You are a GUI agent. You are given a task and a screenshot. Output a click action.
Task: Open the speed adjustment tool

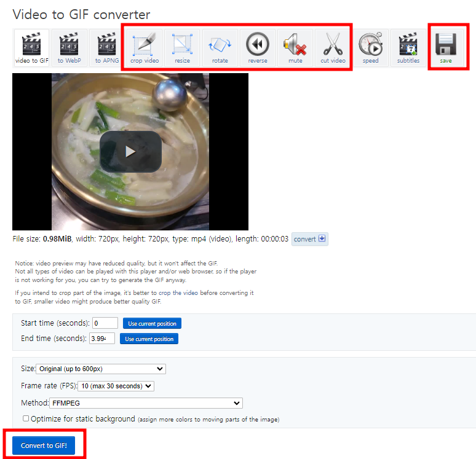coord(370,48)
